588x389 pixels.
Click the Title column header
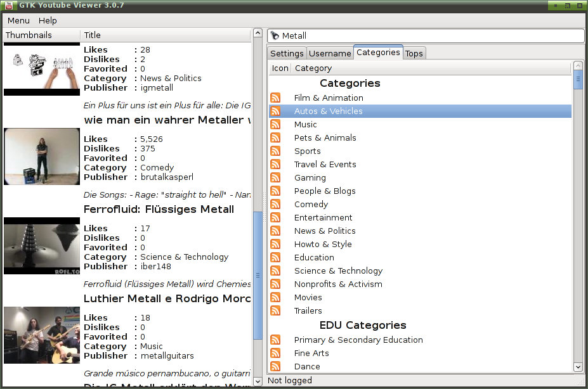[166, 35]
